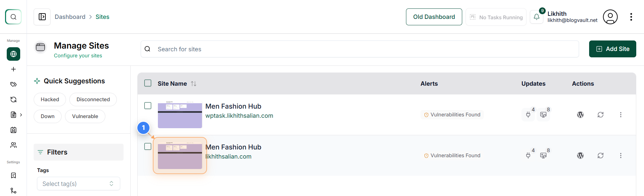Open thumbnail of wptask.likhithsalian.com site
Image resolution: width=644 pixels, height=196 pixels.
[x=180, y=115]
